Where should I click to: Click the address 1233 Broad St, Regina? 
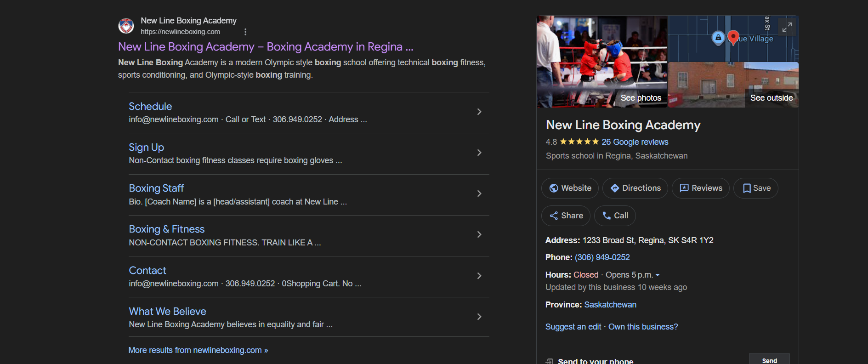pos(648,240)
